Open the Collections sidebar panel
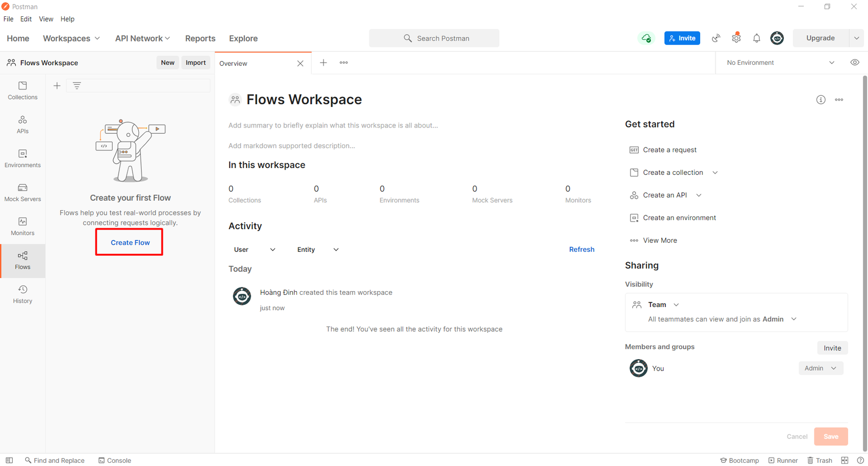This screenshot has height=466, width=868. 23,91
